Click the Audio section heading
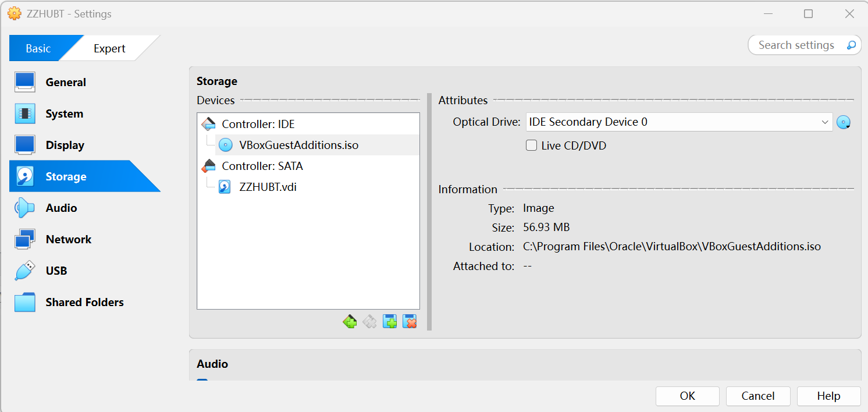The width and height of the screenshot is (868, 412). [212, 364]
